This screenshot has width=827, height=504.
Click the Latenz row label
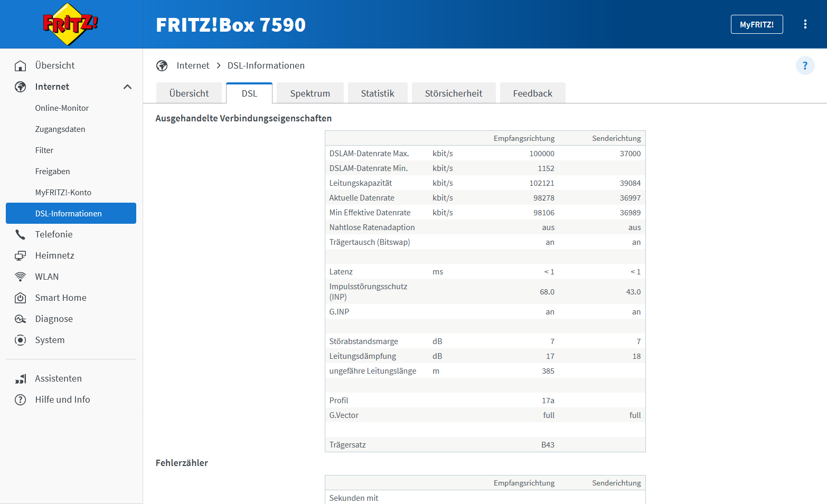click(x=341, y=272)
